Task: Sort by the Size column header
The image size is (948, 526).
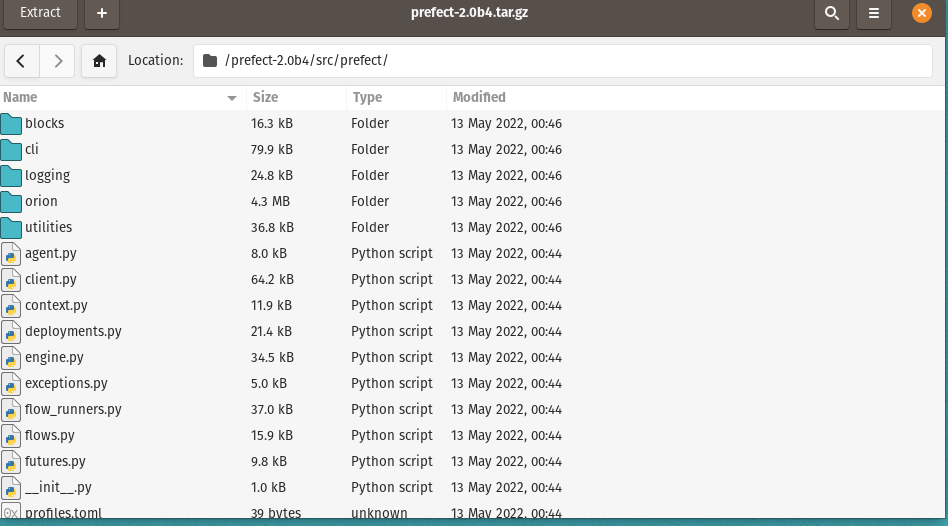Action: pos(296,97)
